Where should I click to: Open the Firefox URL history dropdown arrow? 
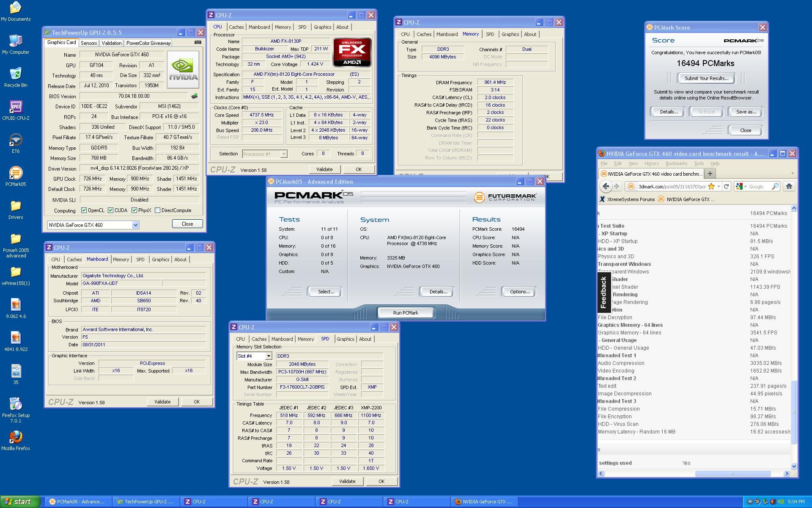click(x=719, y=186)
